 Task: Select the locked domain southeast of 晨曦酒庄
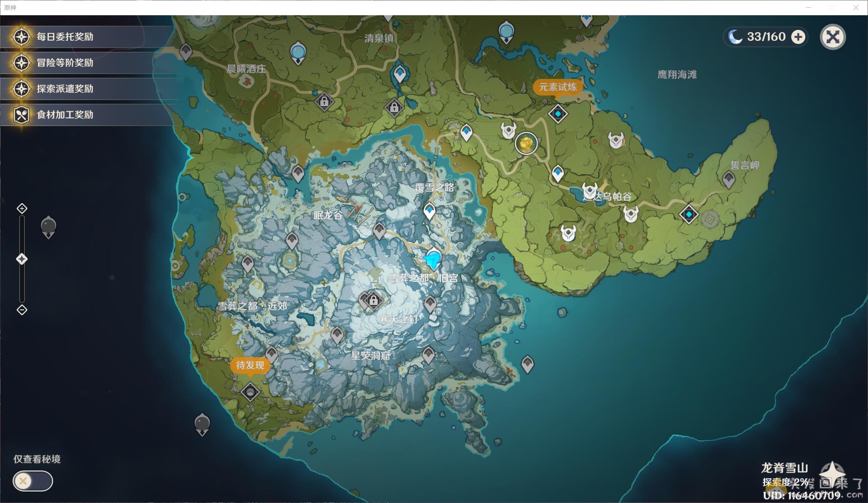(324, 102)
